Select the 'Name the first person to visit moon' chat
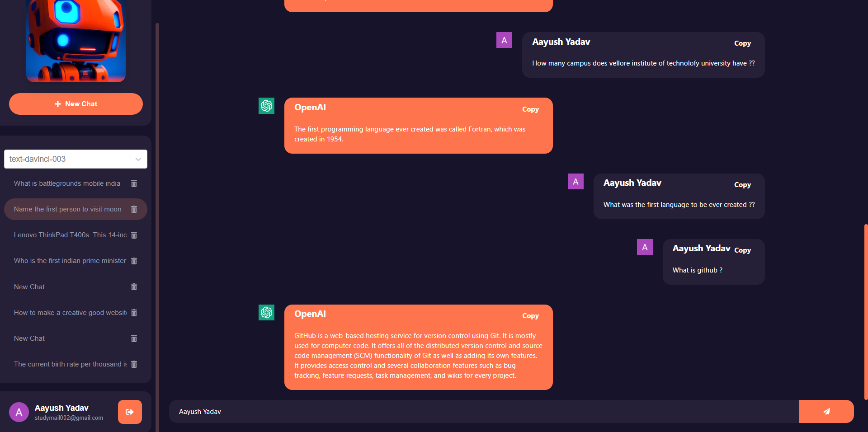868x432 pixels. (67, 209)
